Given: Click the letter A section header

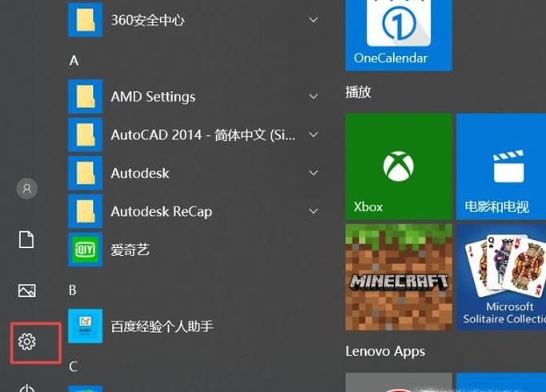Looking at the screenshot, I should point(74,61).
